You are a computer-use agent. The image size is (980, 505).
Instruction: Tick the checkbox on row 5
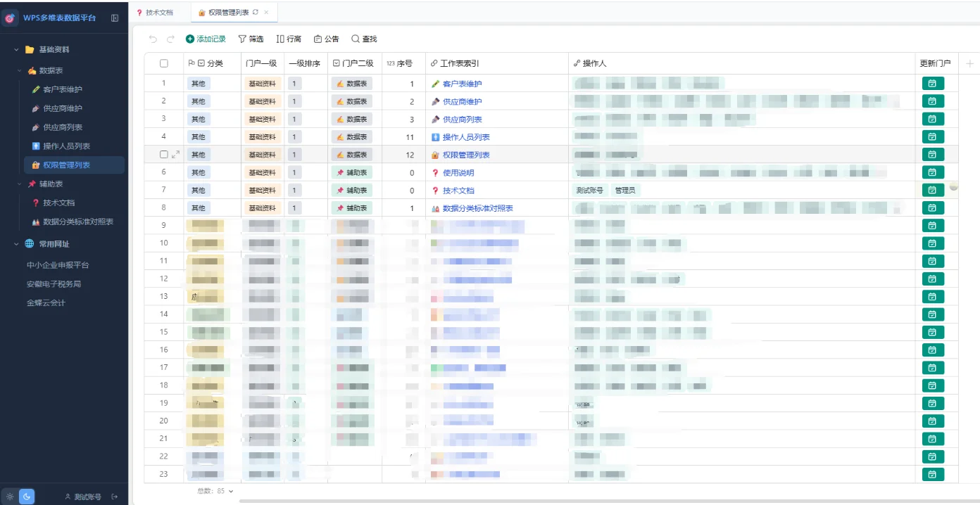click(x=164, y=154)
